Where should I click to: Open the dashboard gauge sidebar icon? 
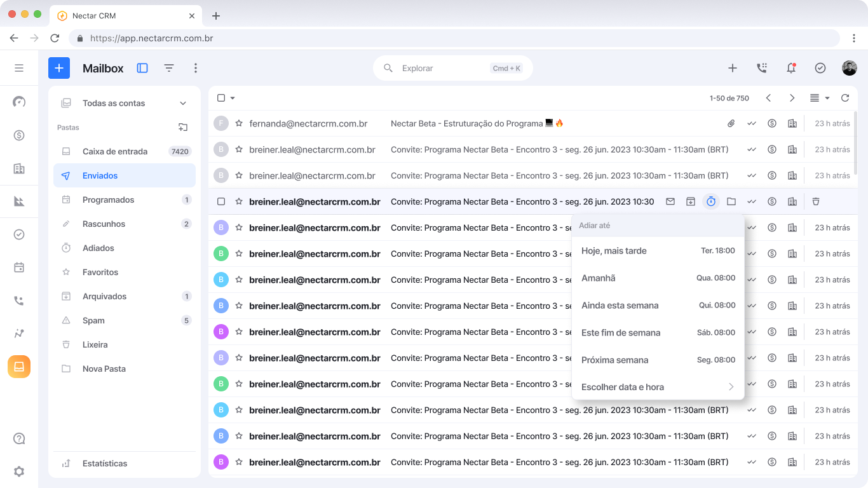tap(19, 102)
